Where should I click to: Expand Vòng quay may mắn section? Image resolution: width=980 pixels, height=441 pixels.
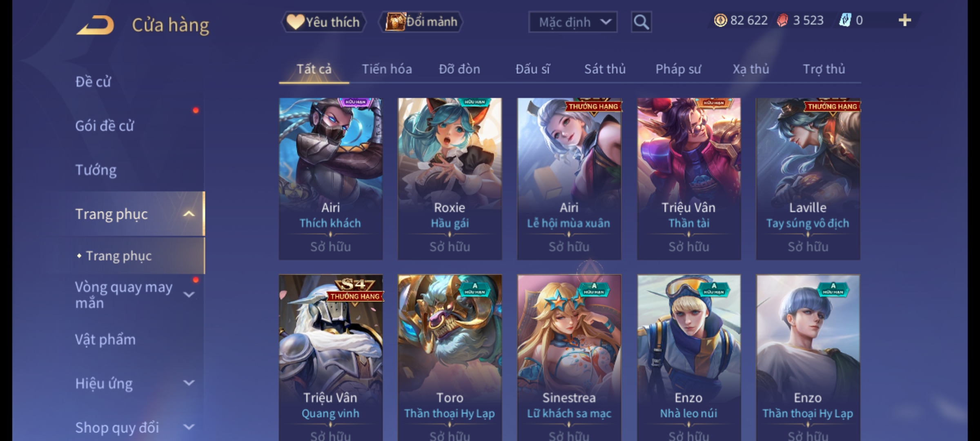point(189,294)
